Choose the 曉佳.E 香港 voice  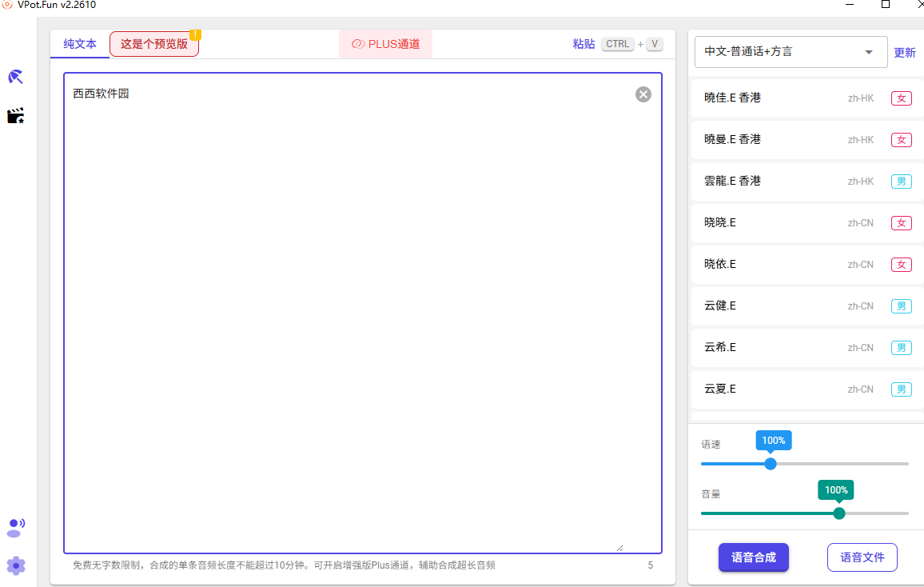pos(807,98)
